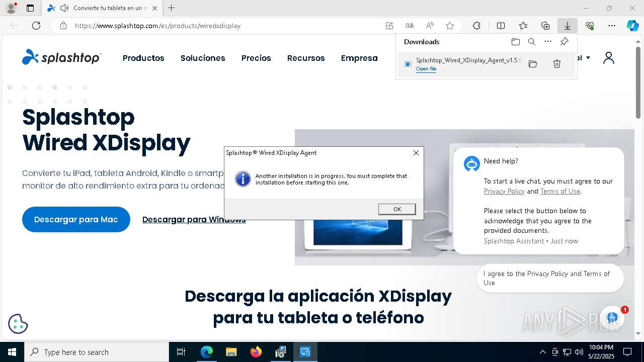Click I agree to the Privacy Policy button

click(x=550, y=278)
